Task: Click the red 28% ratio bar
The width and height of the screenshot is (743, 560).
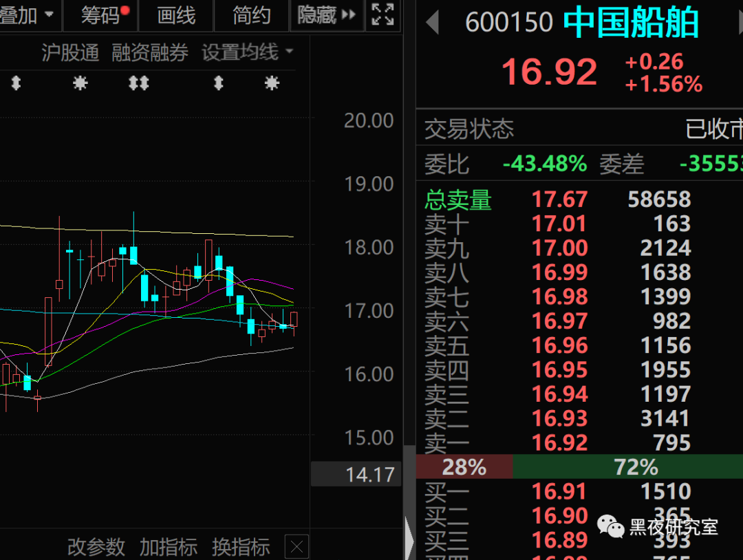Action: click(464, 466)
